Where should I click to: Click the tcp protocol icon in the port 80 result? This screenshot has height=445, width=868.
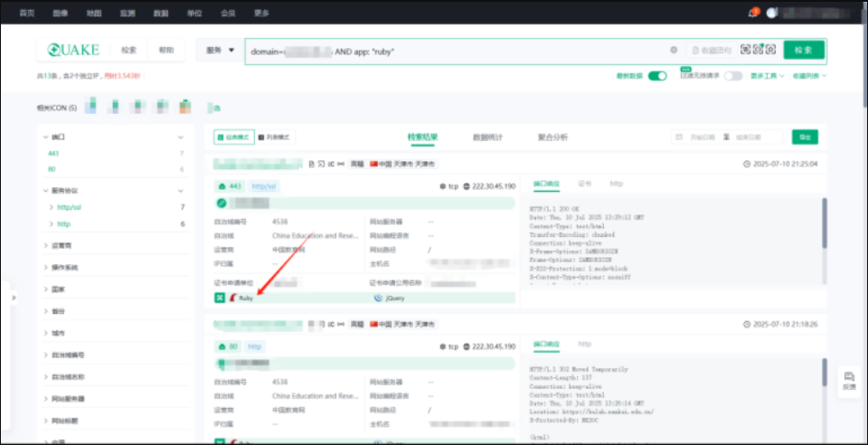point(443,346)
